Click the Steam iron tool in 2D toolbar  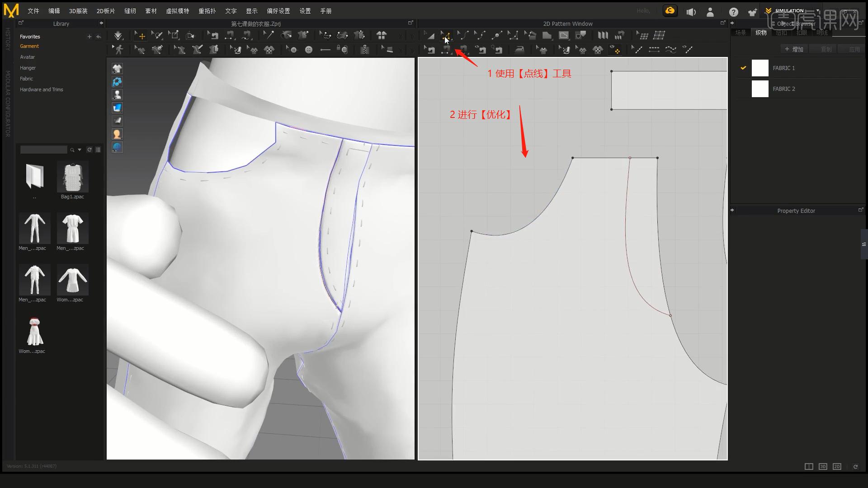(x=520, y=50)
